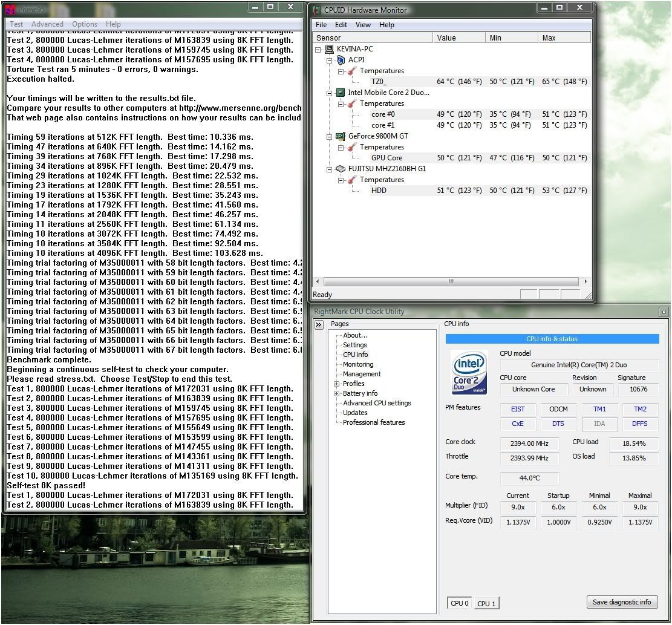Click the Intel Core 2 Duo logo
672x625 pixels.
click(x=470, y=372)
